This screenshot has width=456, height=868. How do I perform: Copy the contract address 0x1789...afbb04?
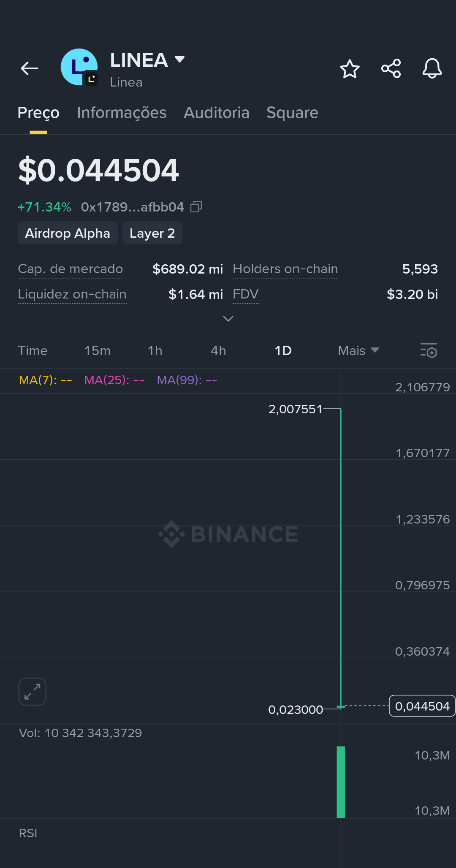[196, 207]
